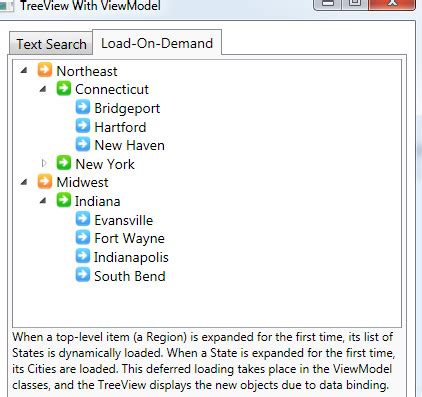This screenshot has width=422, height=397.
Task: Pick the Bridgeport city label
Action: [127, 109]
